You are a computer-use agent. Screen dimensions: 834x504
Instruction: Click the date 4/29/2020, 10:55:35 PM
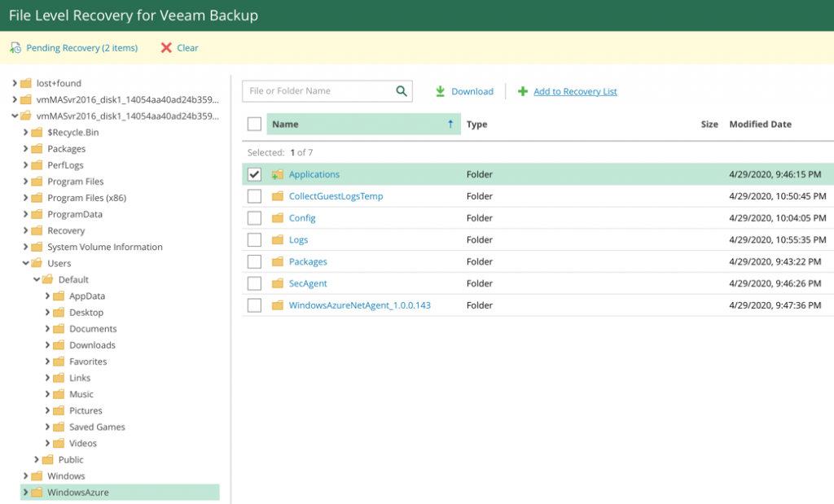778,239
